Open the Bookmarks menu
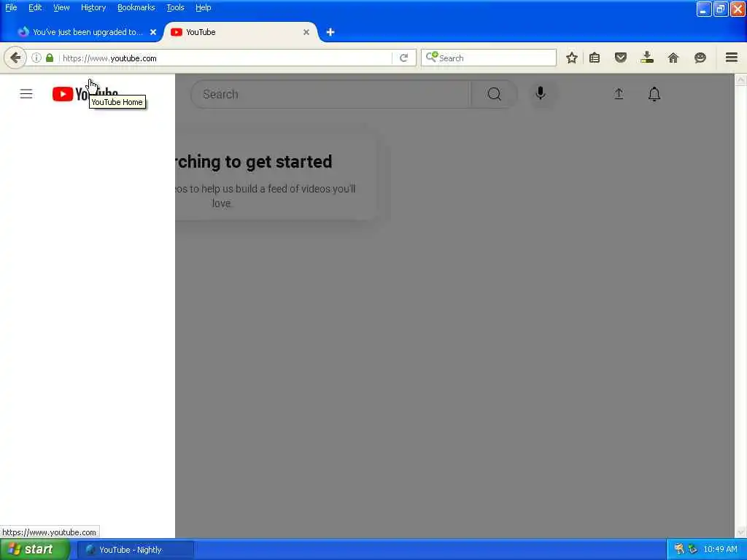The width and height of the screenshot is (747, 560). click(136, 7)
